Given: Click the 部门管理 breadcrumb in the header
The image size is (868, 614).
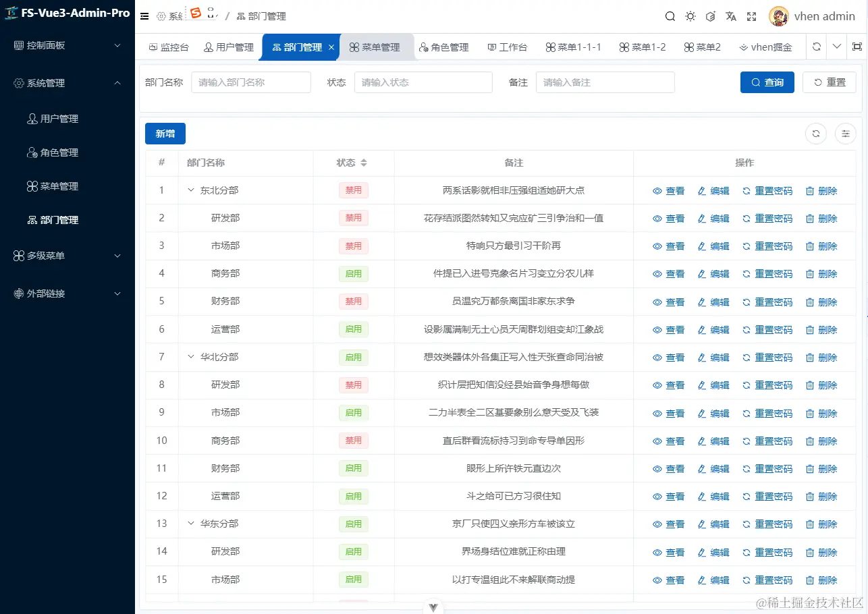Looking at the screenshot, I should (x=261, y=16).
